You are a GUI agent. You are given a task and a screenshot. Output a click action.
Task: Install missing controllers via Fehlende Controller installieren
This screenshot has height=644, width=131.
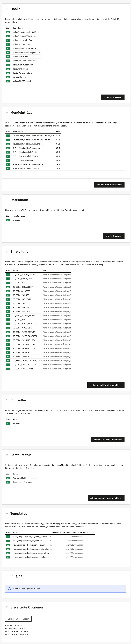(x=107, y=439)
